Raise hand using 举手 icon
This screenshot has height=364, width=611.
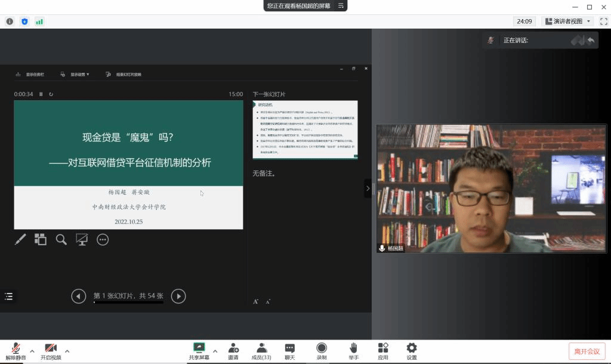coord(353,348)
